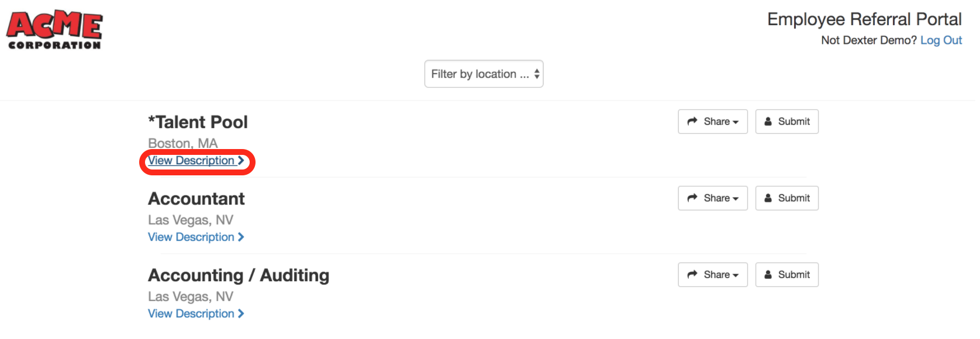Click the ACME Corporation logo

coord(54,30)
